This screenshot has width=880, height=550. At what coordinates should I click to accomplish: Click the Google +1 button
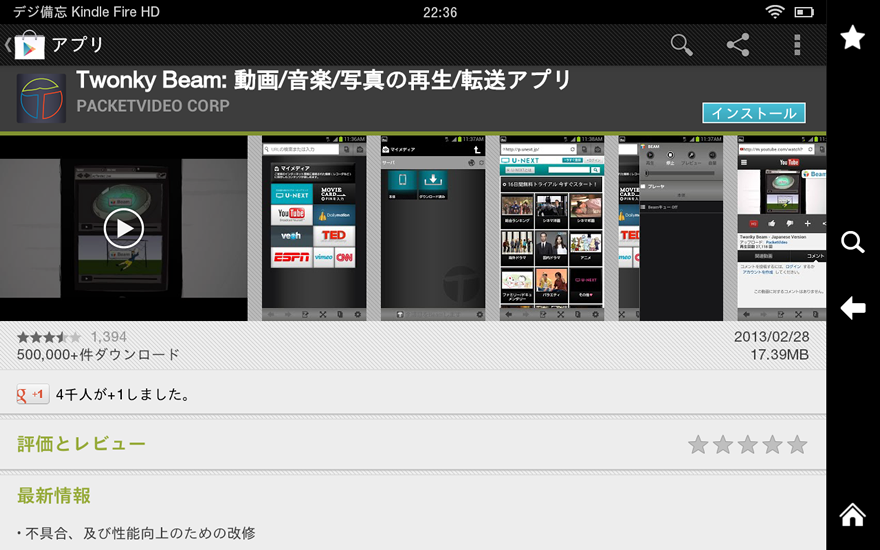(x=33, y=394)
